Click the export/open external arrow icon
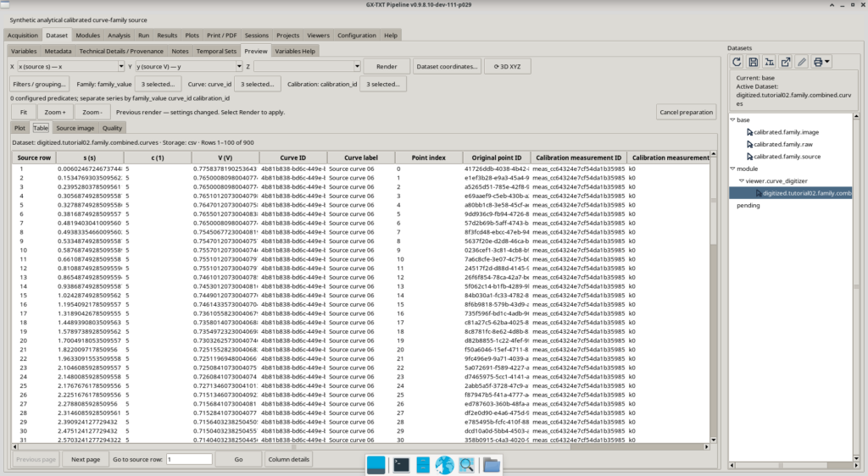This screenshot has width=868, height=476. [x=786, y=62]
